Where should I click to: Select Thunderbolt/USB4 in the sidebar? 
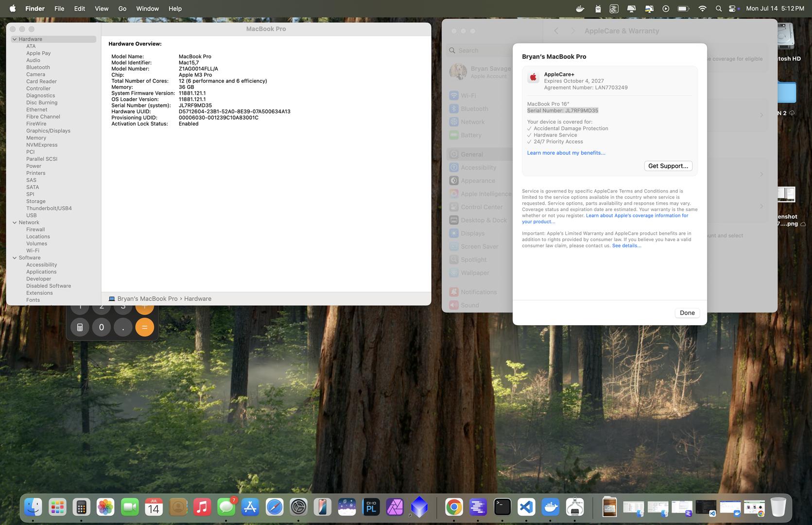[x=49, y=209]
